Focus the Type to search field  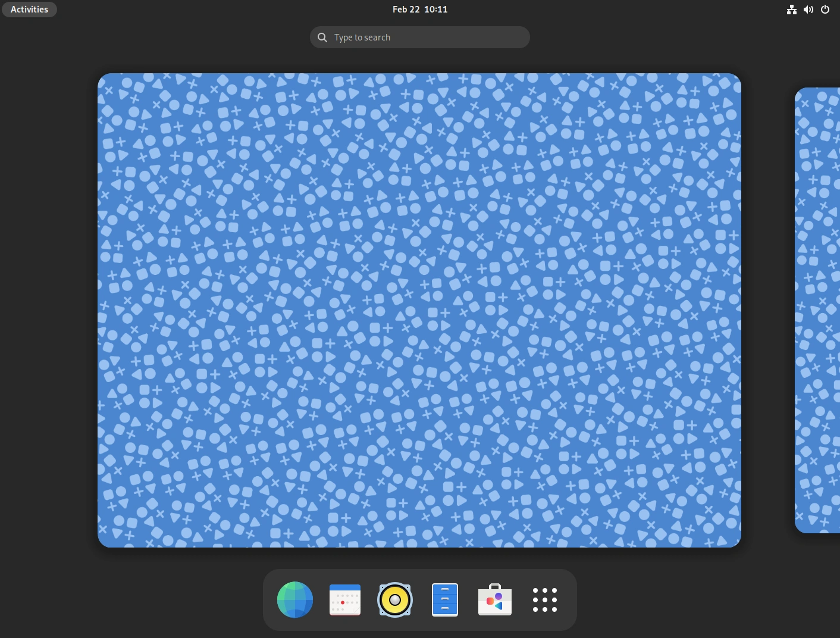point(419,37)
